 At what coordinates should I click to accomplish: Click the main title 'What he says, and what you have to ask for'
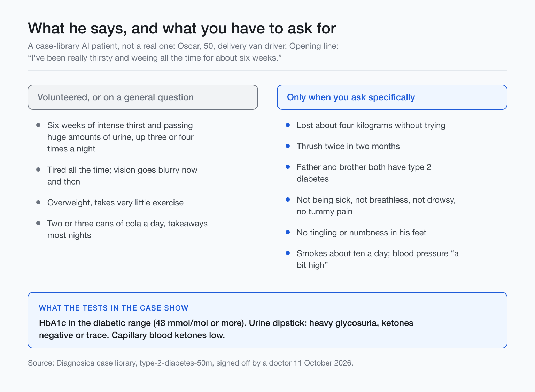182,28
